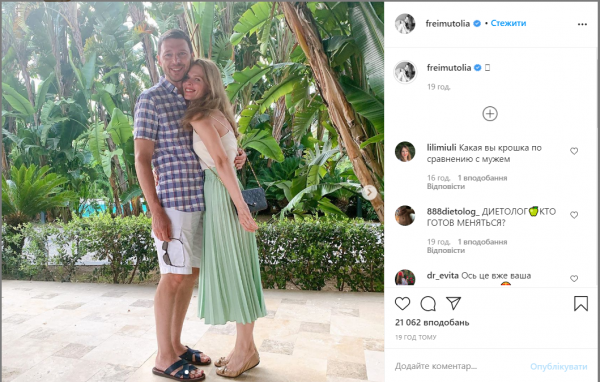Open comment via speech bubble icon
Image resolution: width=600 pixels, height=382 pixels.
click(x=428, y=304)
